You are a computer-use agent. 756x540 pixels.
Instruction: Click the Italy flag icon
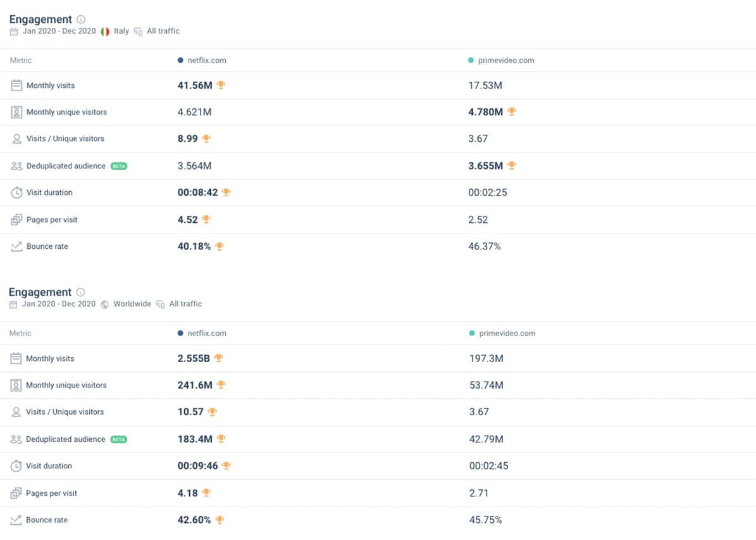[105, 32]
